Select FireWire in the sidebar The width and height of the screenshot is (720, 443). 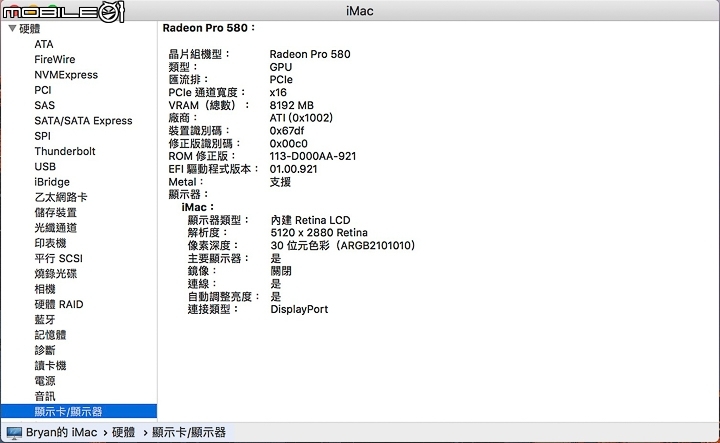[55, 59]
